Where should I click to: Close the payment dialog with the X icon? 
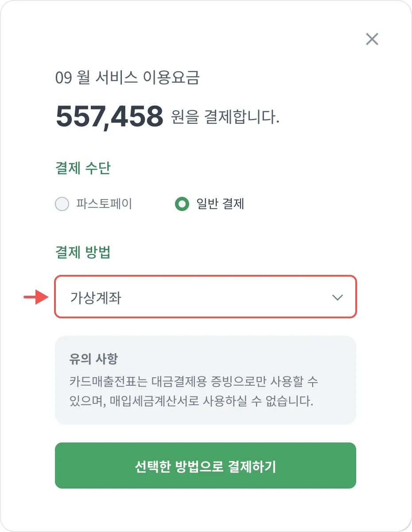click(x=372, y=39)
